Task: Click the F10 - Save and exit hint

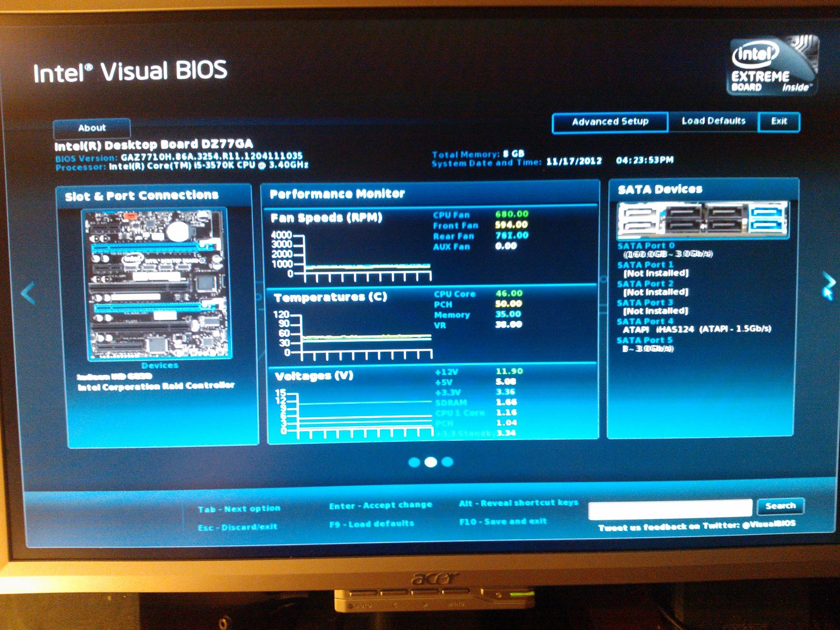Action: [x=503, y=522]
